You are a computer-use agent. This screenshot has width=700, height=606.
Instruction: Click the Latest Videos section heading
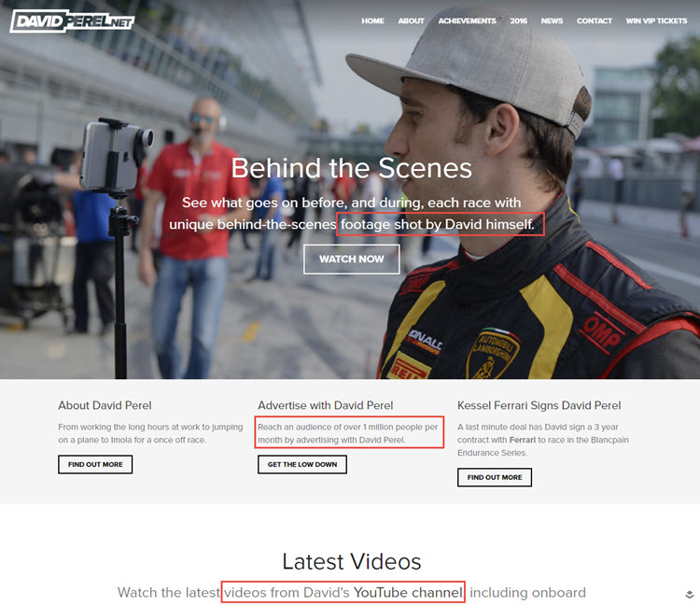(351, 561)
